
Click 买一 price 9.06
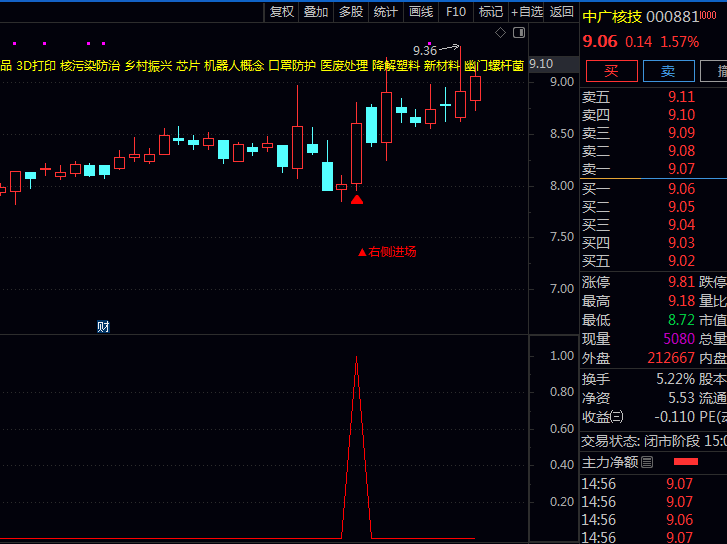pyautogui.click(x=682, y=189)
